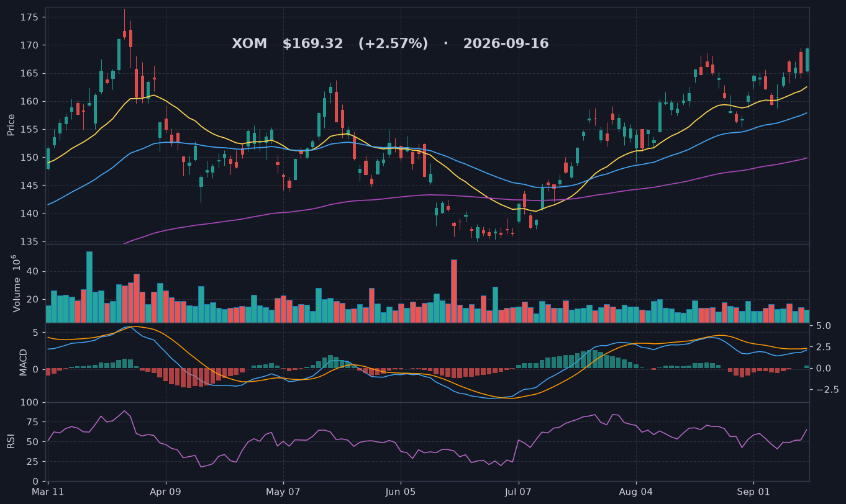Image resolution: width=846 pixels, height=504 pixels.
Task: Click the 0.0 tick on right MACD axis
Action: [x=822, y=368]
